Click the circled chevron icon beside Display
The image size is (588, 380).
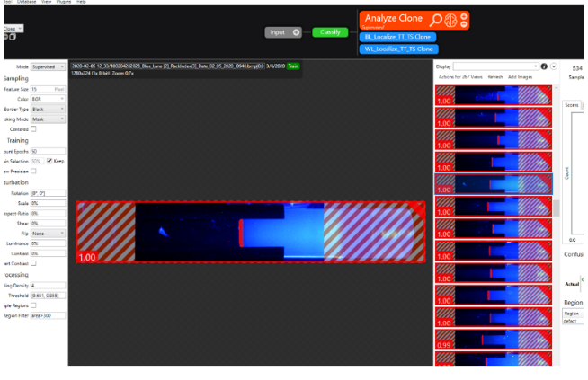click(554, 66)
